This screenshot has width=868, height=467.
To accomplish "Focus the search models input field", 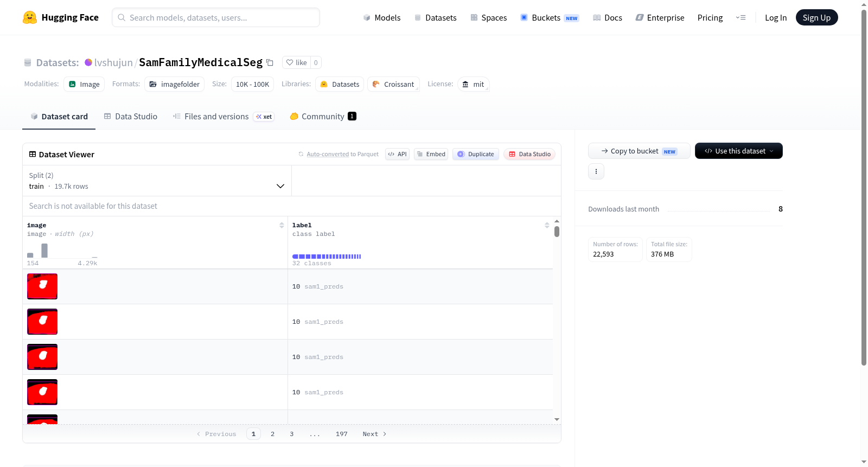I will point(216,17).
